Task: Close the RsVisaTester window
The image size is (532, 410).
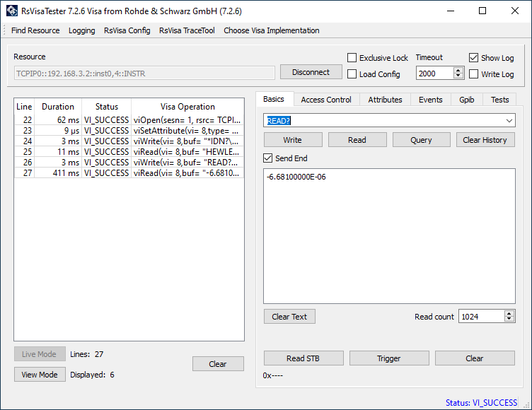Action: tap(515, 11)
